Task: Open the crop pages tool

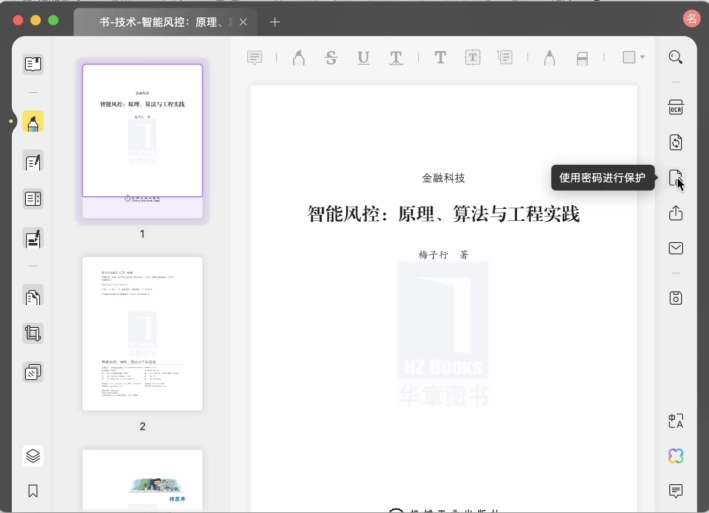Action: tap(33, 334)
